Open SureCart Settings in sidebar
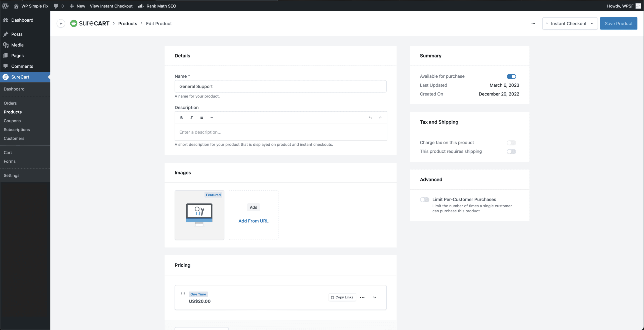 point(12,175)
